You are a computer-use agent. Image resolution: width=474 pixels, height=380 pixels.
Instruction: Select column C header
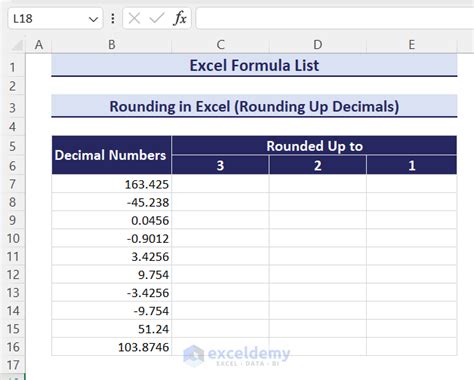pos(220,45)
